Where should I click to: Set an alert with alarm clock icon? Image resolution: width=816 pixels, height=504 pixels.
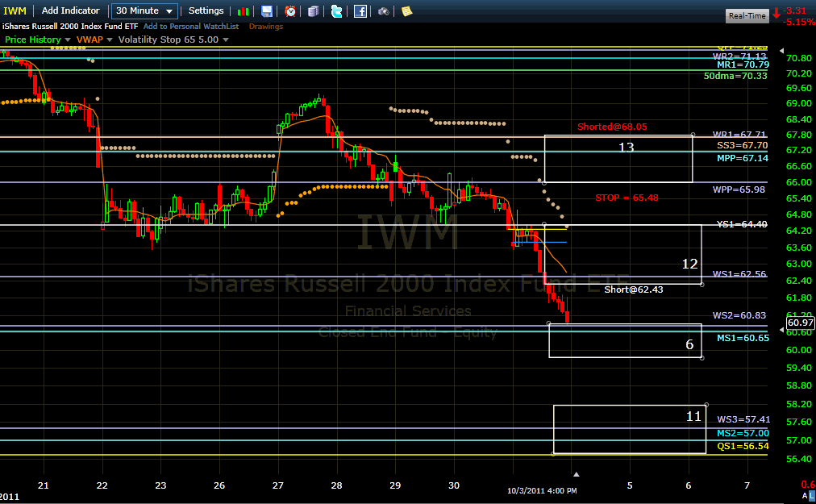point(290,11)
